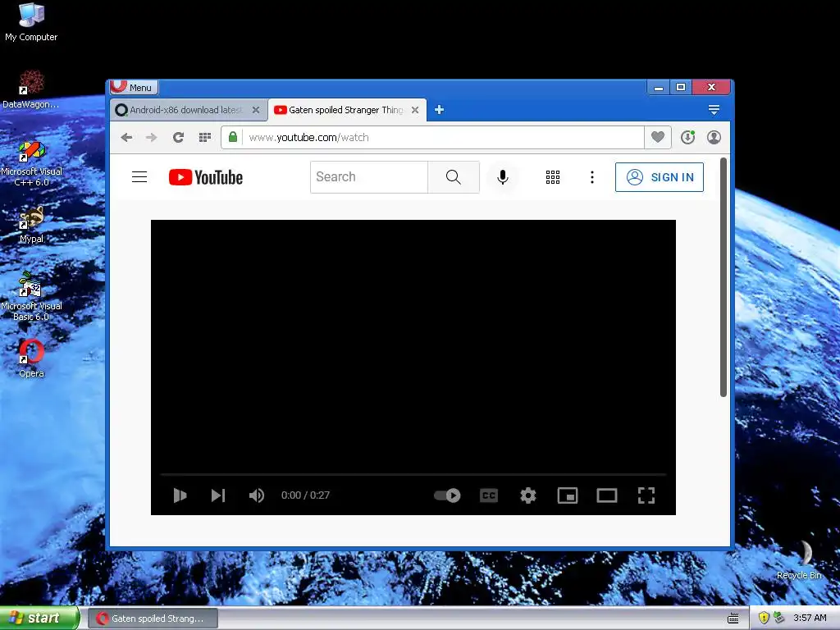Select the Recycle Bin icon
The image size is (840, 630).
point(799,559)
